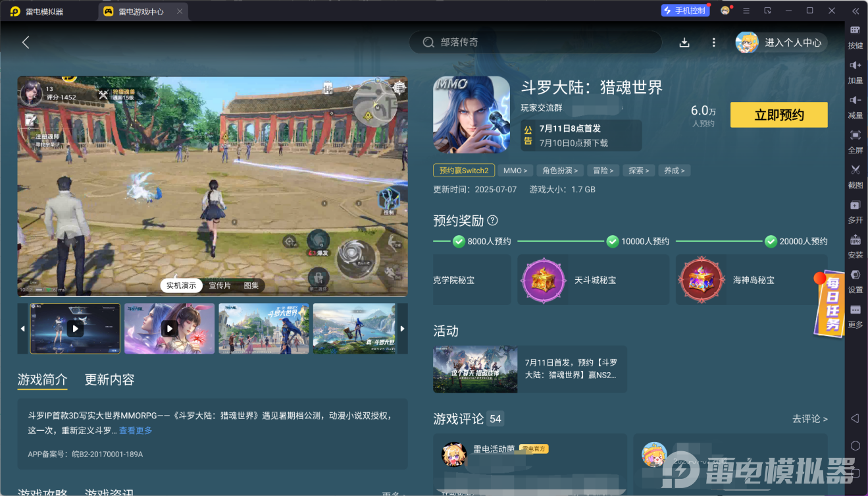
Task: Play the second video thumbnail with the girl
Action: (x=169, y=329)
